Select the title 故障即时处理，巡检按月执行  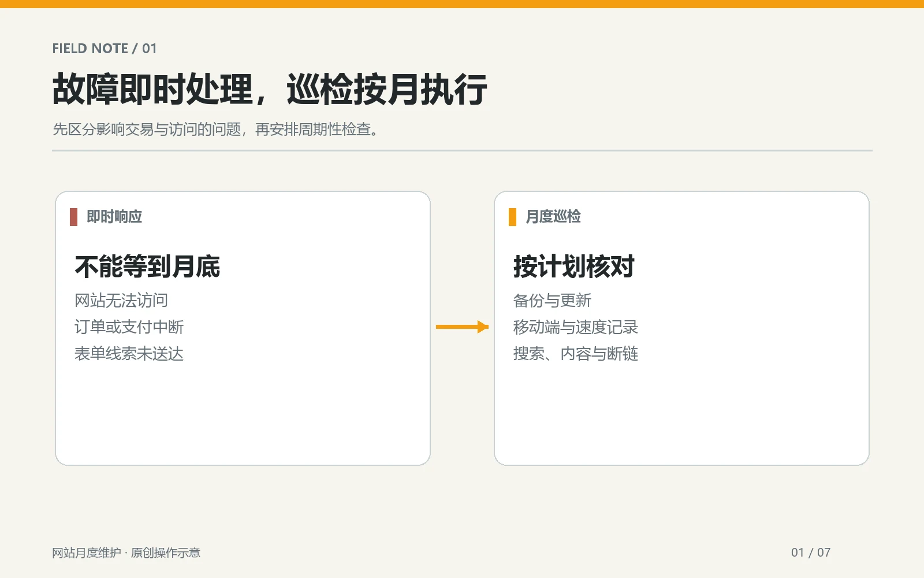[x=270, y=90]
